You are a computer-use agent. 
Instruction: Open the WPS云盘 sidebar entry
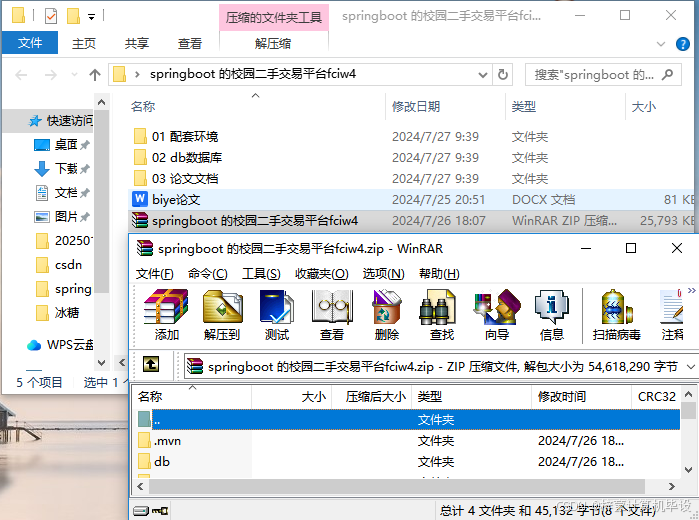(x=60, y=345)
